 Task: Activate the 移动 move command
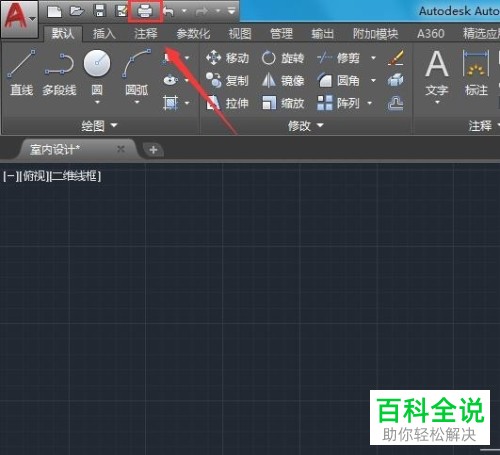point(227,58)
